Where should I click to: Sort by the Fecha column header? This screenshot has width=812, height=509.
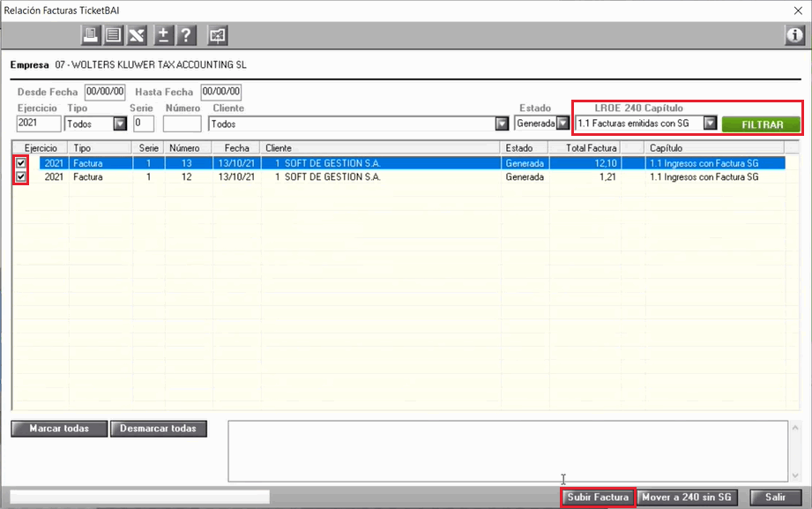[236, 148]
